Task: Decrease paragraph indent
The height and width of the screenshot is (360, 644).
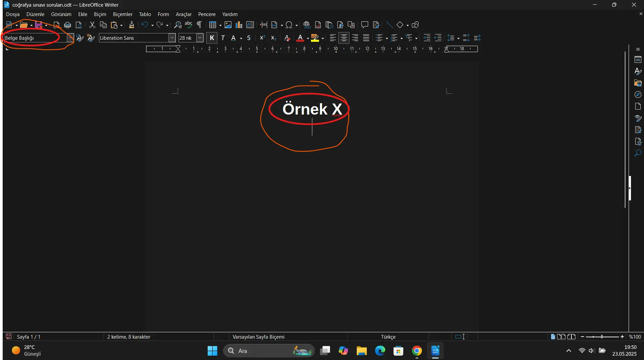Action: click(438, 38)
